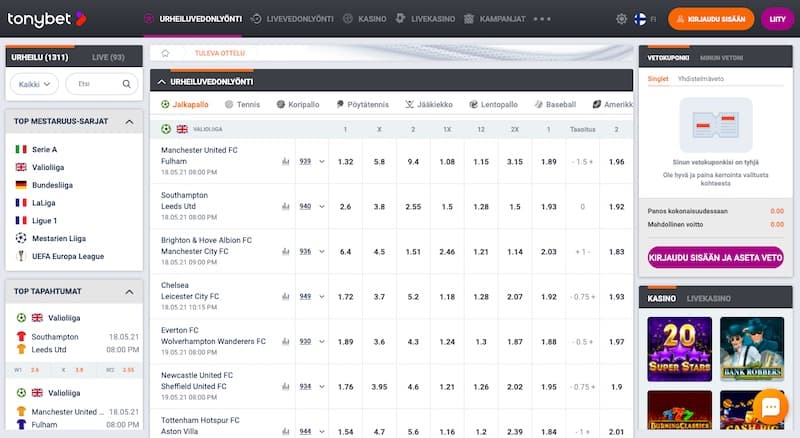Select the Koripallo sport tab

pos(298,104)
